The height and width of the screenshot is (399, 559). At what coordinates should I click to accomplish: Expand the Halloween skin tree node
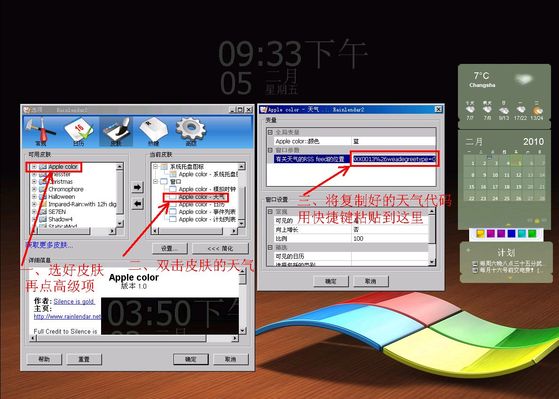tap(34, 196)
